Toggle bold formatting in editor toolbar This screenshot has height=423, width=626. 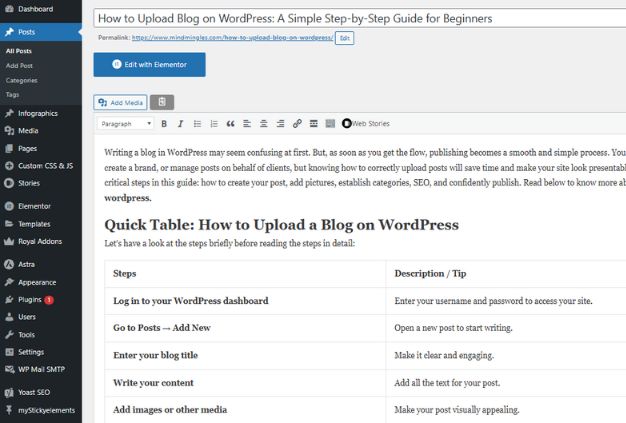coord(164,124)
